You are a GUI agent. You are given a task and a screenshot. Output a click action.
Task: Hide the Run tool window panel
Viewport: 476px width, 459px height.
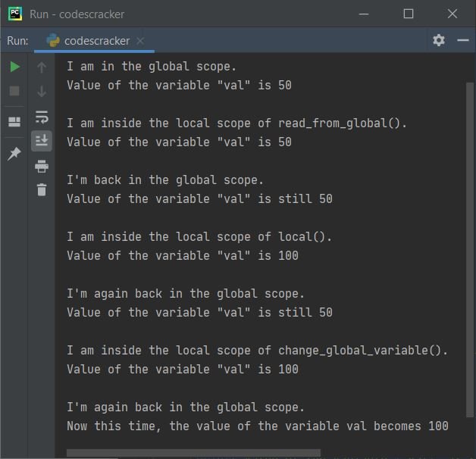(x=463, y=40)
